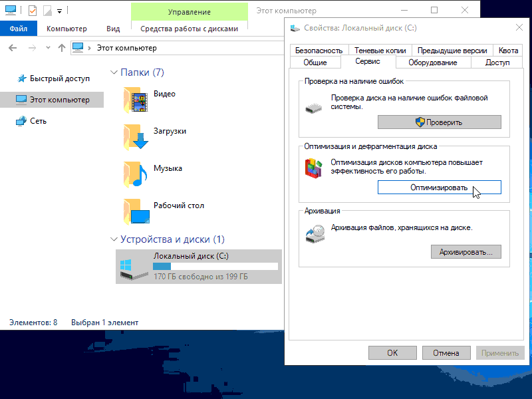Go back using the back arrow
The image size is (532, 399).
point(13,48)
